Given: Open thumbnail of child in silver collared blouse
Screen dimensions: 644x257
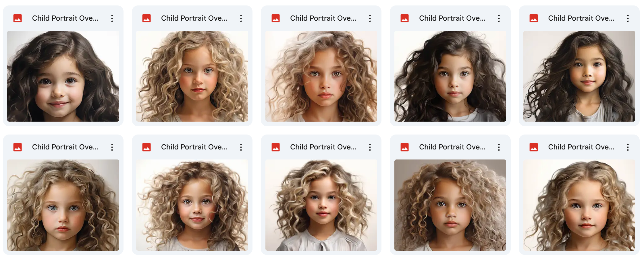Looking at the screenshot, I should coord(321,205).
